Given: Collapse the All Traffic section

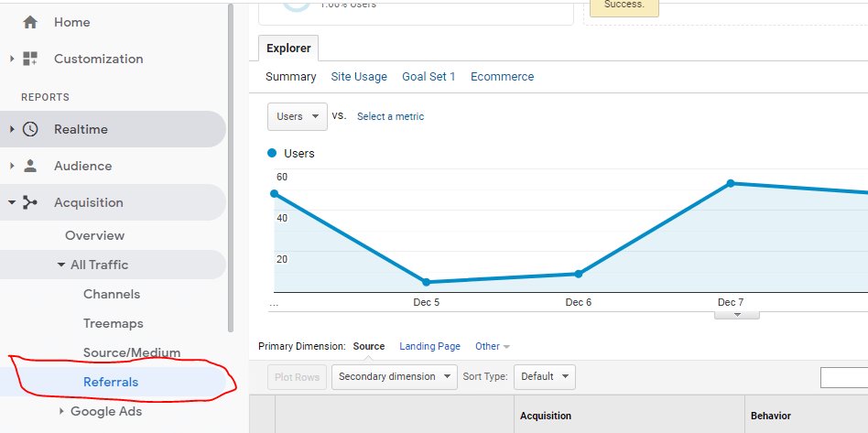Looking at the screenshot, I should click(60, 265).
